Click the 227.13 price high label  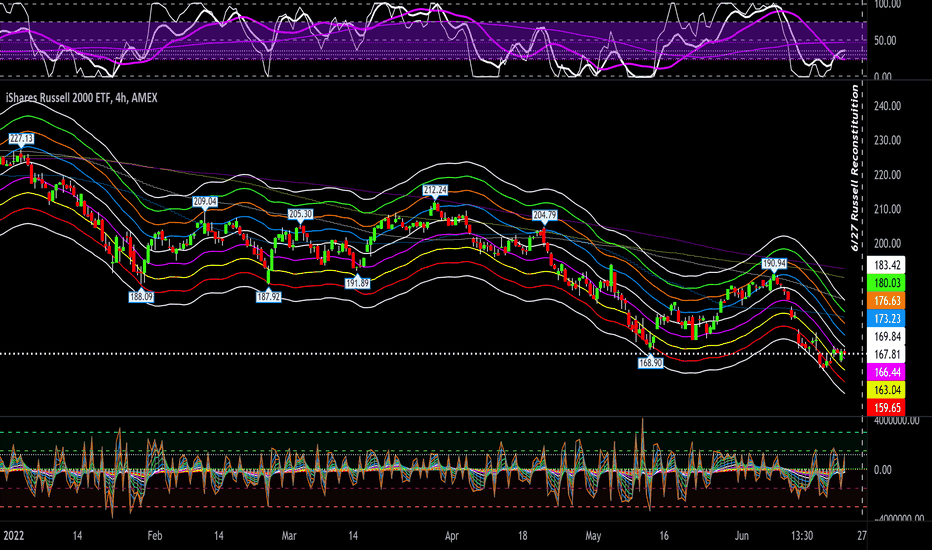tap(21, 139)
